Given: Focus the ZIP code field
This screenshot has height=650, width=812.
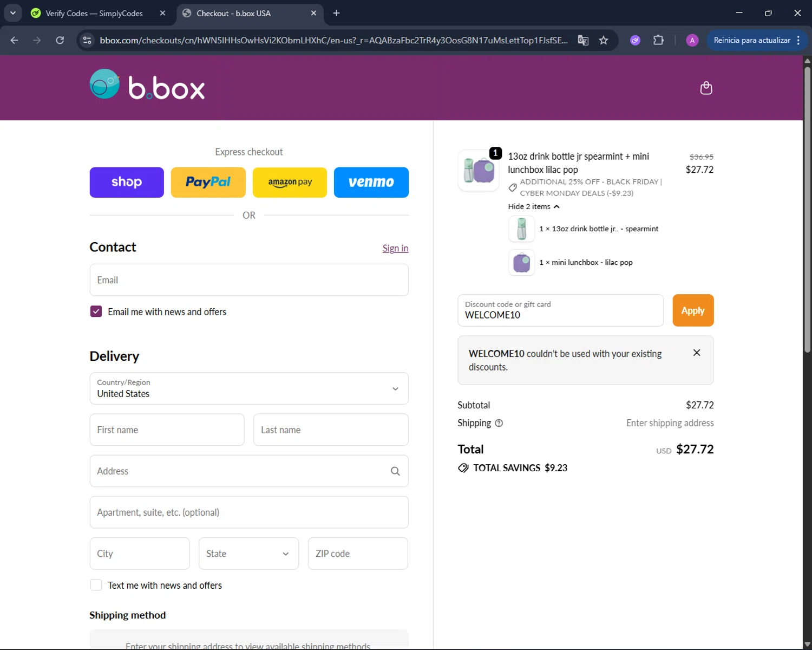Looking at the screenshot, I should coord(358,554).
